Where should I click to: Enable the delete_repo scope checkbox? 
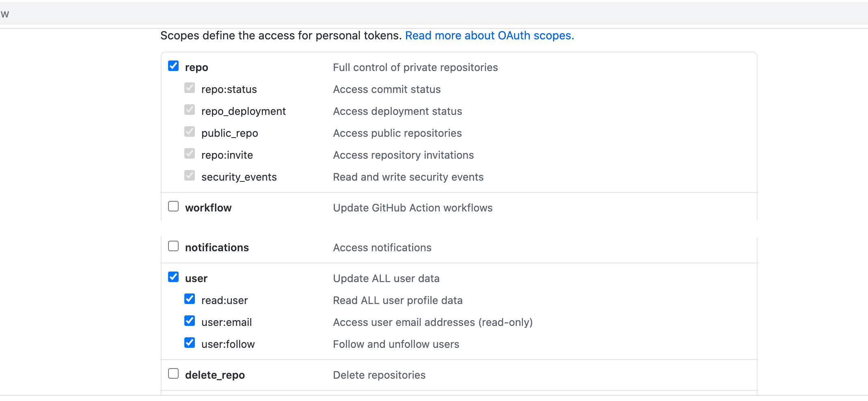pos(173,373)
